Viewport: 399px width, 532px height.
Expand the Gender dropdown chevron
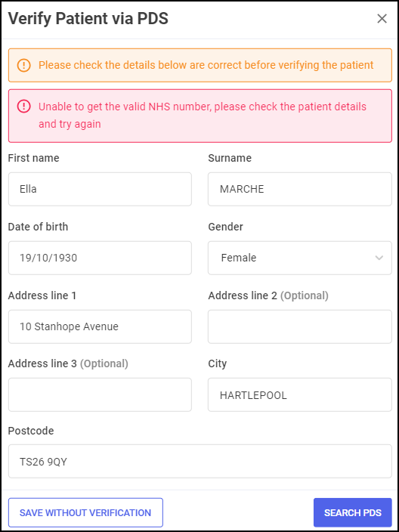pyautogui.click(x=379, y=258)
